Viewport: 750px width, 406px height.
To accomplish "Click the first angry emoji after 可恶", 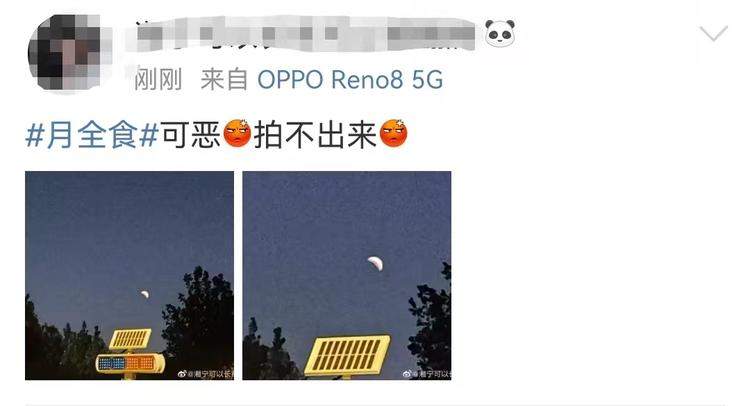I will tap(237, 133).
